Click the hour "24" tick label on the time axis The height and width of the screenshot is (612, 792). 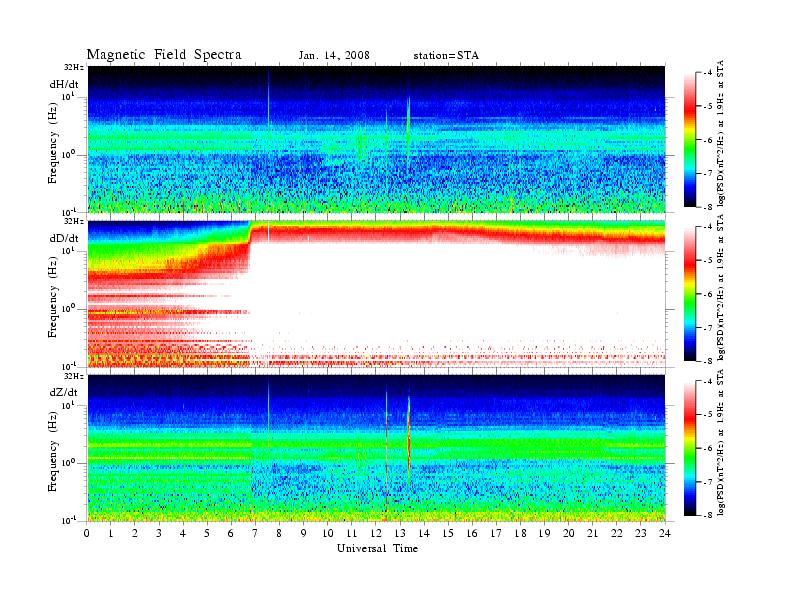point(665,534)
